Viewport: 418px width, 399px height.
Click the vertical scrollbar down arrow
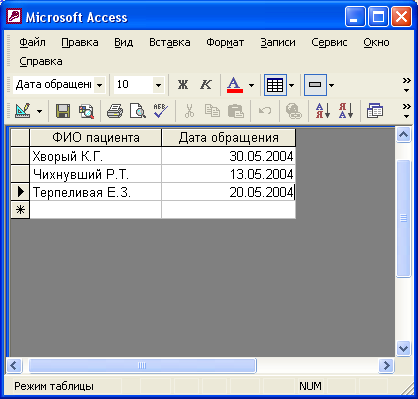coord(403,349)
